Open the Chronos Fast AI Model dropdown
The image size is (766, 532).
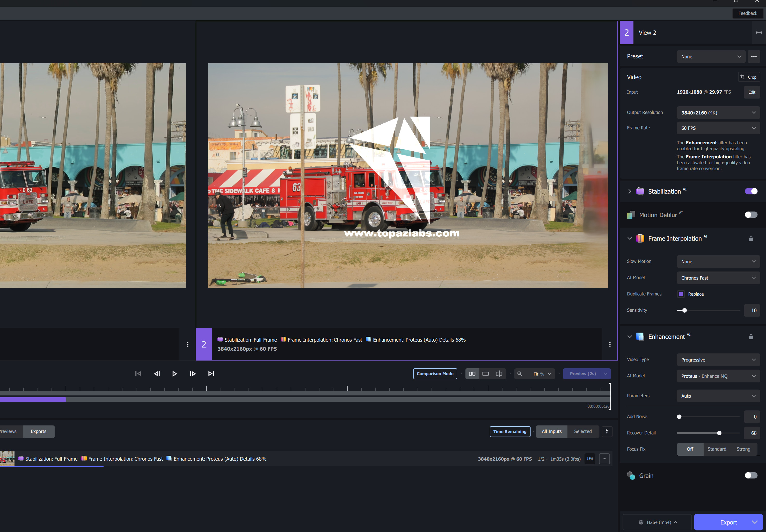click(718, 278)
